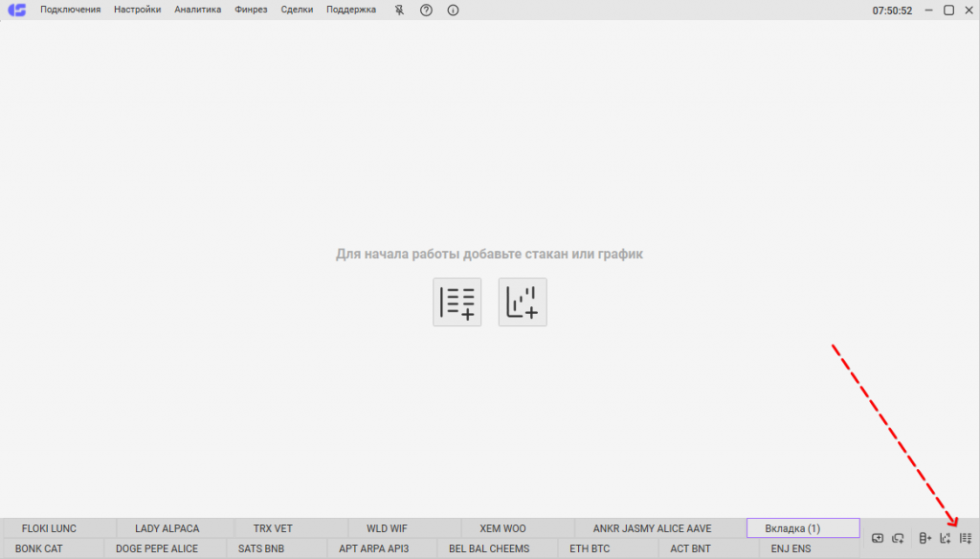Maximize the application window
The width and height of the screenshot is (980, 559).
[x=948, y=10]
